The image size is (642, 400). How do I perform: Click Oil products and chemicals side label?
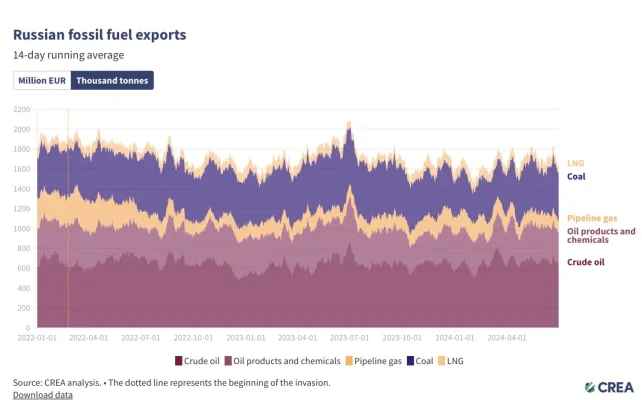tap(600, 236)
